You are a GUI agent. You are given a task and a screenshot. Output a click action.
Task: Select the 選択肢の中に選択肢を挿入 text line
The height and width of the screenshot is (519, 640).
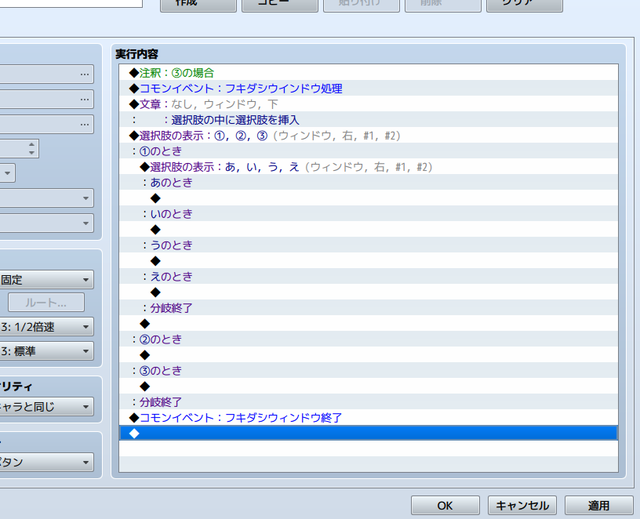[369, 120]
